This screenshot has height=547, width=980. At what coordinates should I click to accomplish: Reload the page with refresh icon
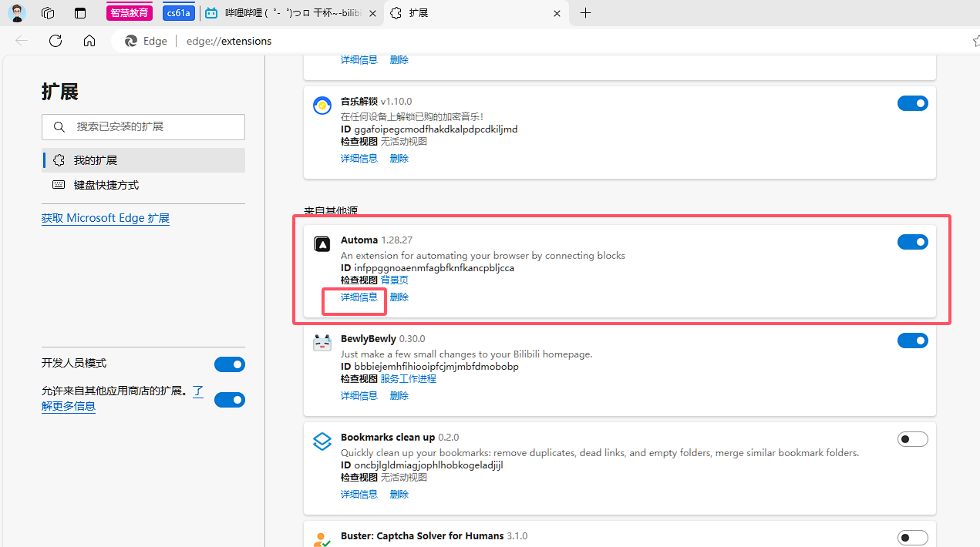pos(56,41)
